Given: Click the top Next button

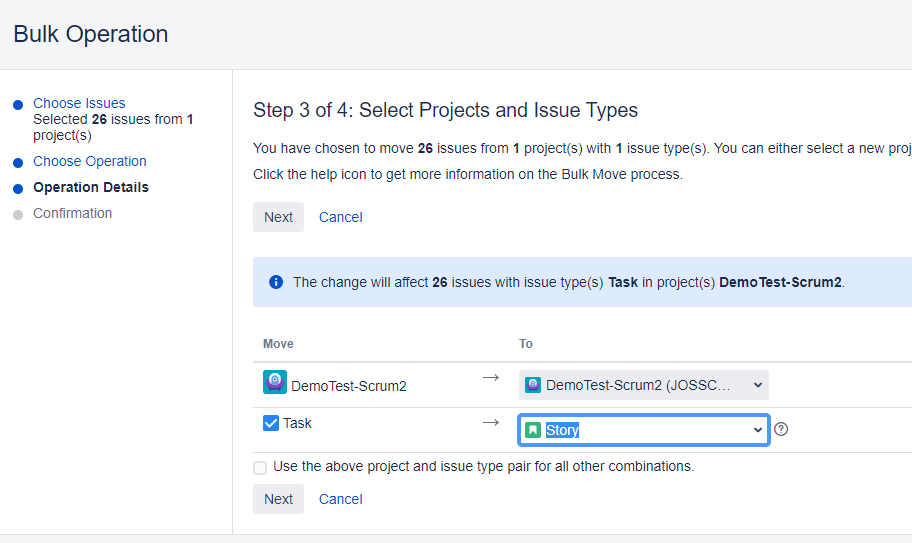Looking at the screenshot, I should tap(278, 217).
